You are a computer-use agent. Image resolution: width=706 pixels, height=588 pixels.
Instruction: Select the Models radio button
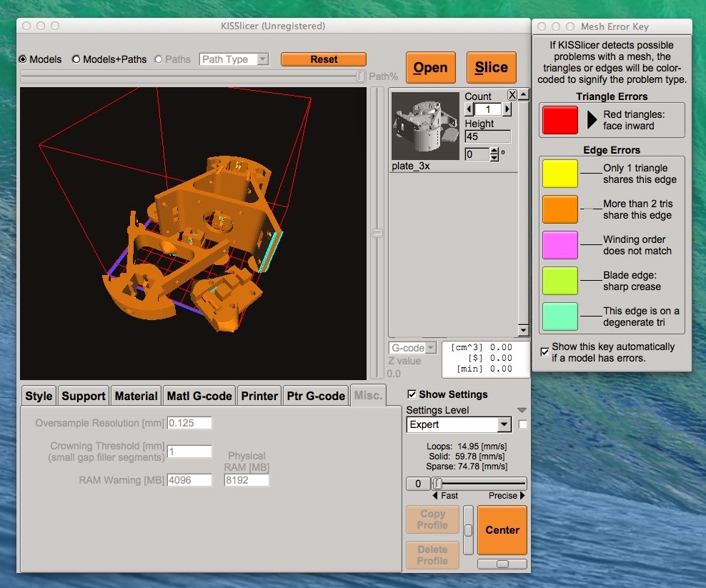pos(24,59)
